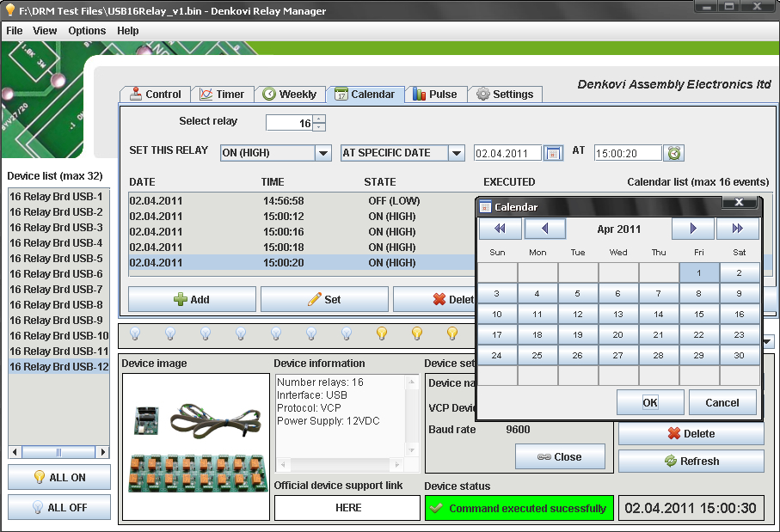780x532 pixels.
Task: Switch to the Control tab
Action: coord(156,94)
